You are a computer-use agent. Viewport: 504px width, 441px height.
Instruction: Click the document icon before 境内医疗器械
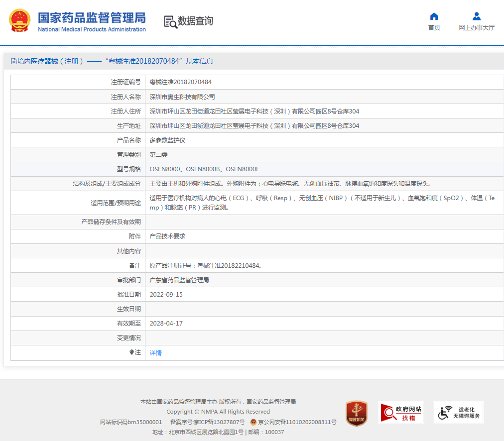click(x=13, y=61)
